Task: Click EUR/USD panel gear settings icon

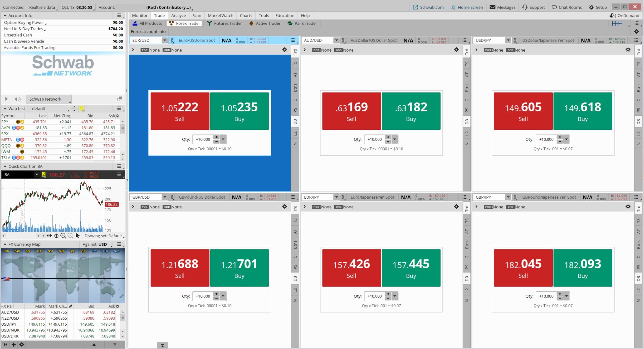Action: click(x=285, y=50)
